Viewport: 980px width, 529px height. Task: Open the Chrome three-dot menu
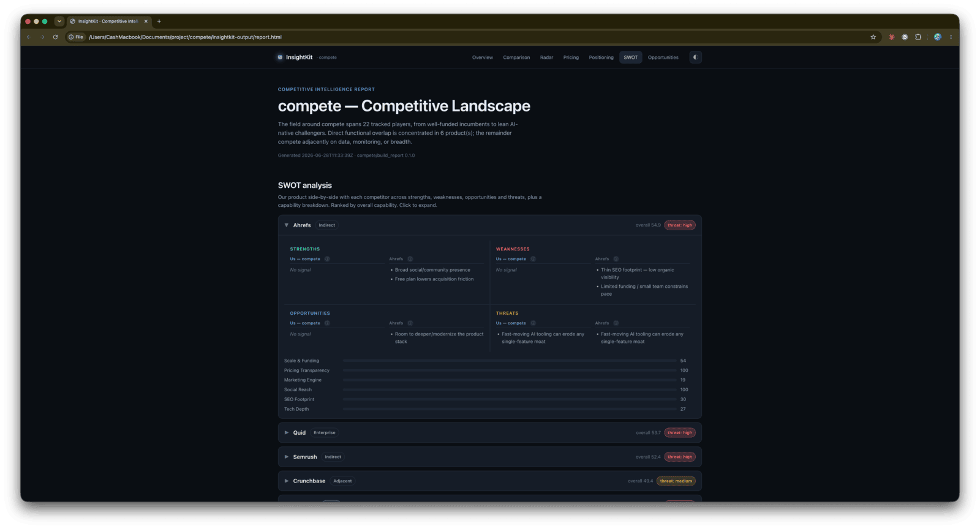(951, 37)
